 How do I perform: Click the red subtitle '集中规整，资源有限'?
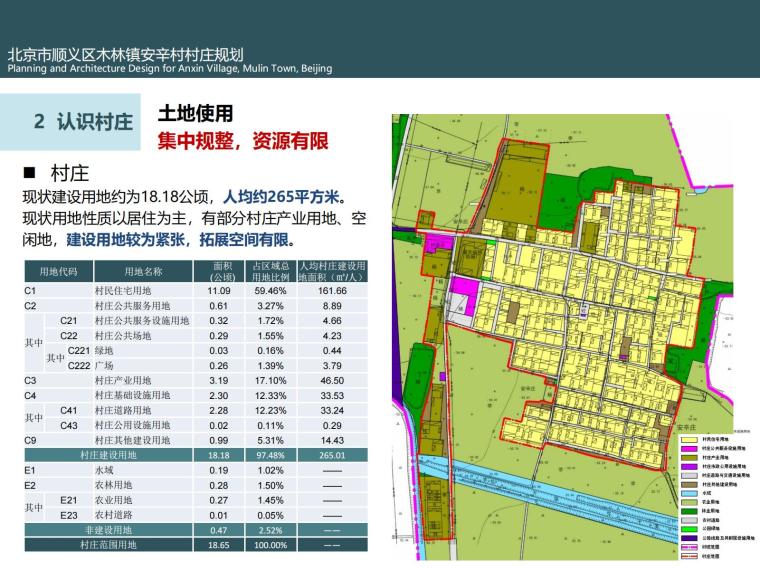click(x=242, y=141)
